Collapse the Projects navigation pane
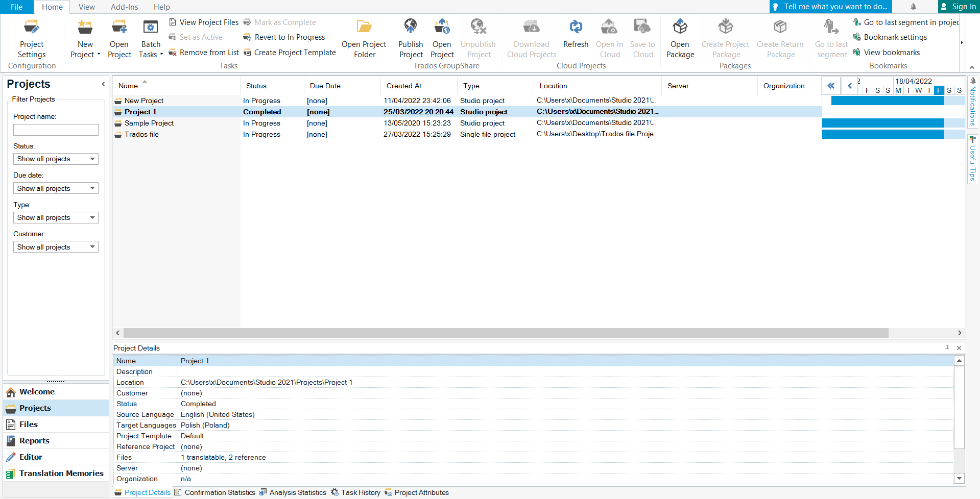The image size is (980, 499). pyautogui.click(x=103, y=84)
